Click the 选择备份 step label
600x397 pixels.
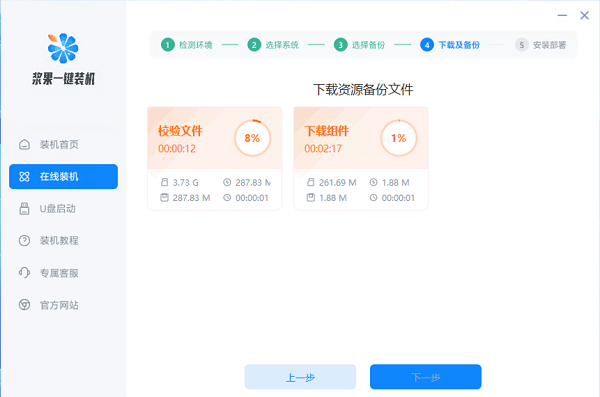[x=368, y=45]
